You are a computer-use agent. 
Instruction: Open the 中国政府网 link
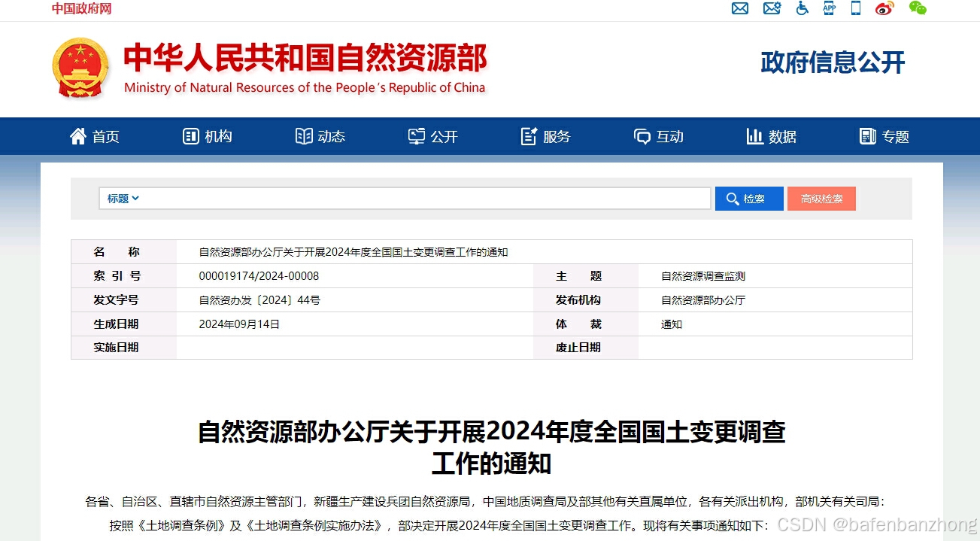click(81, 8)
